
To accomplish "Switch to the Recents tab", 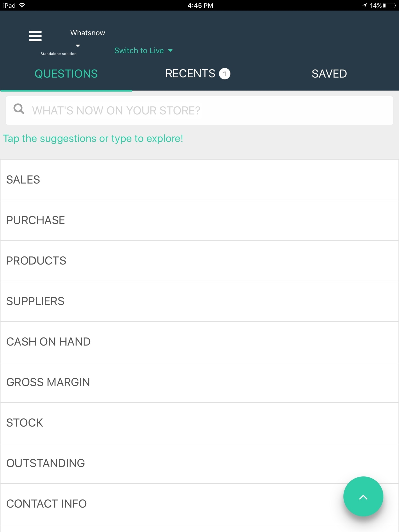I will coord(198,74).
